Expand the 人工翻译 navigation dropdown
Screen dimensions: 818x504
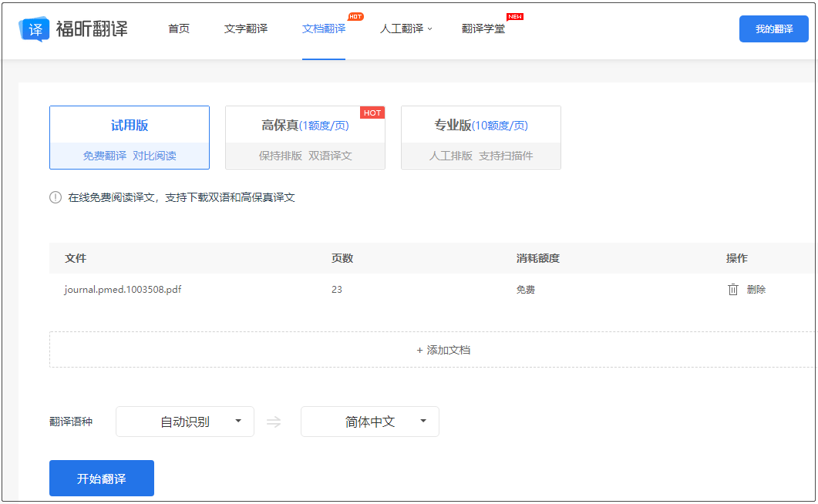click(406, 29)
